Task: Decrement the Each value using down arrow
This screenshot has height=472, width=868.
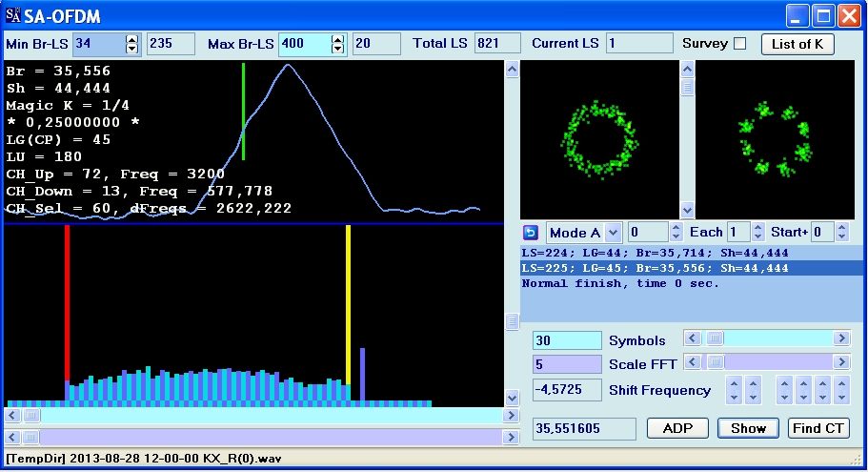Action: point(758,236)
